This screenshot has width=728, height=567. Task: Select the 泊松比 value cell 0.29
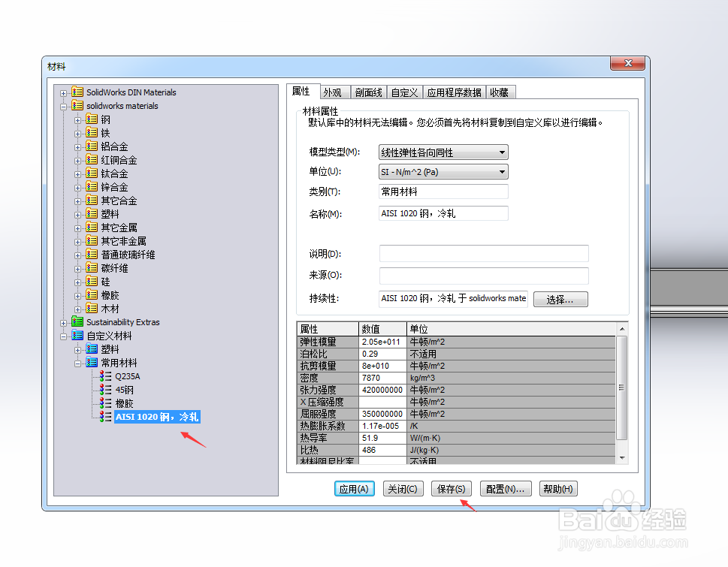click(x=382, y=354)
